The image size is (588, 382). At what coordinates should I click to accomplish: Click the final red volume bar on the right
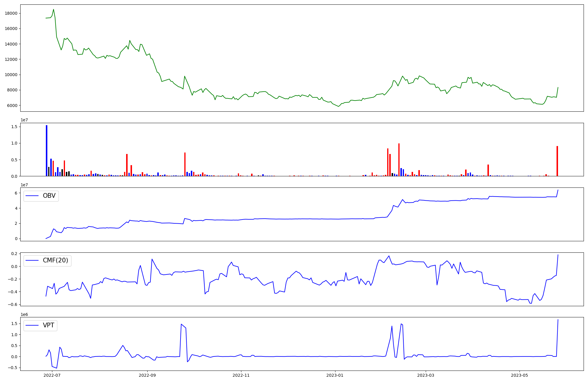click(x=557, y=161)
